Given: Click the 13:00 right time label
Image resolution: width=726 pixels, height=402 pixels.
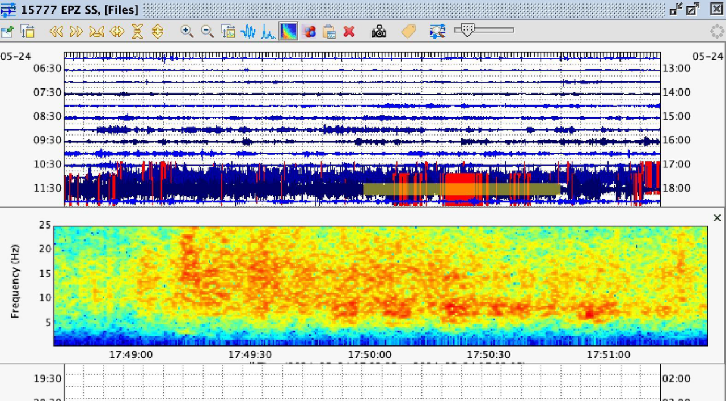Looking at the screenshot, I should pos(676,69).
